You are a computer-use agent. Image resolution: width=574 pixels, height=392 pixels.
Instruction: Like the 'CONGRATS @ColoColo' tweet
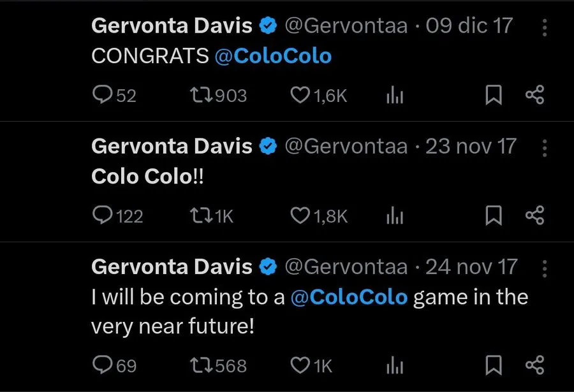(299, 96)
